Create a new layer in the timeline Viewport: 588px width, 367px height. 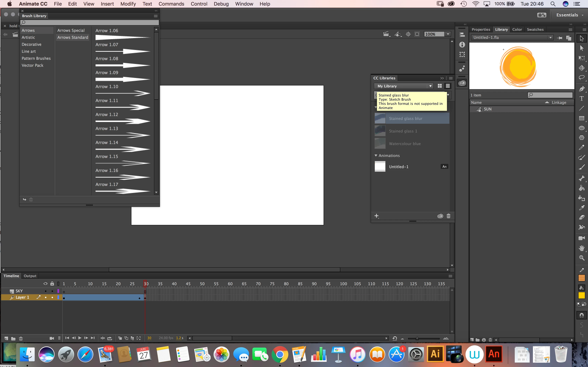pyautogui.click(x=6, y=338)
